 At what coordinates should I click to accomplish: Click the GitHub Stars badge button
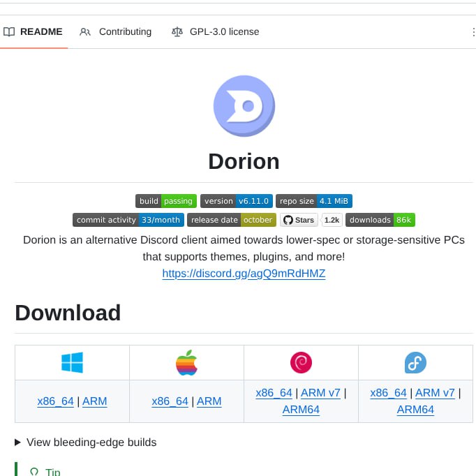299,220
